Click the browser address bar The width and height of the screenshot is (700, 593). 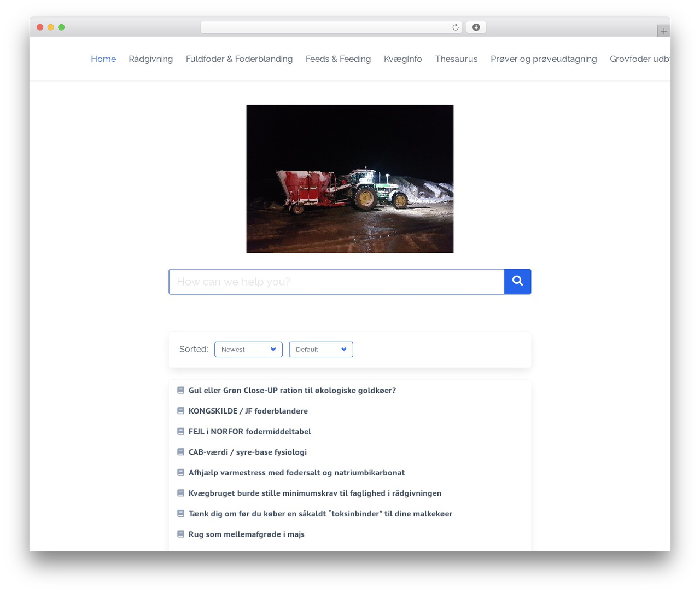331,27
